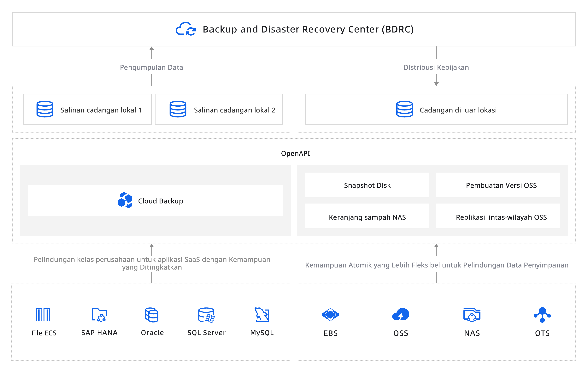Image resolution: width=588 pixels, height=373 pixels.
Task: Select the File ECS icon
Action: 43,315
